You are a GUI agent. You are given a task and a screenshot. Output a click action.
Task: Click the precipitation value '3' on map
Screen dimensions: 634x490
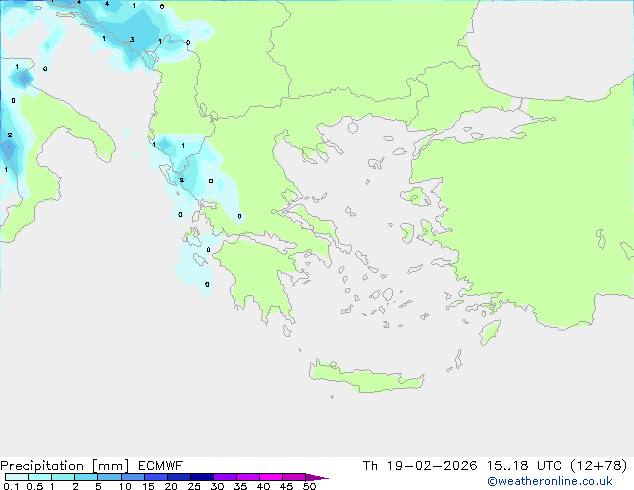pos(132,40)
